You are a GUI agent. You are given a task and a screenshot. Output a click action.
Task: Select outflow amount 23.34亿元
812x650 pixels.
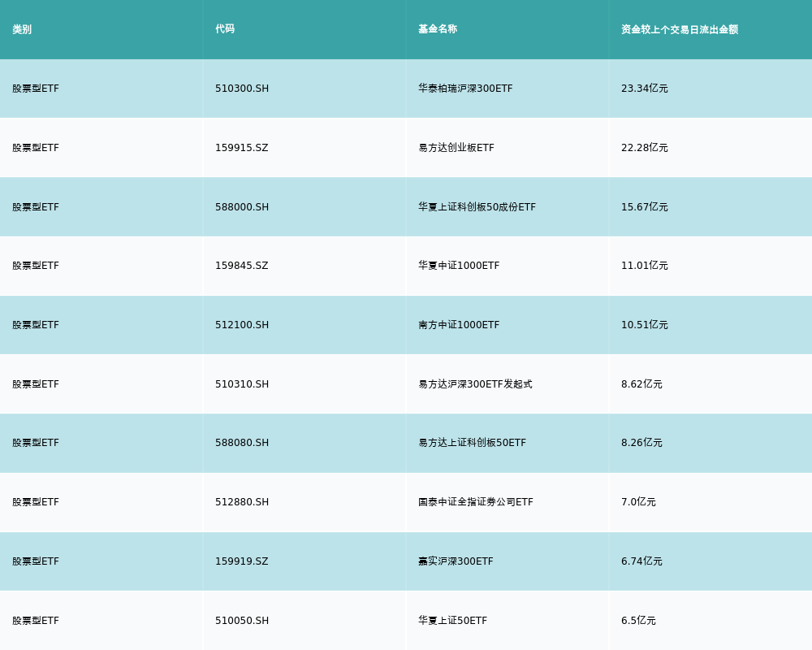click(x=645, y=89)
